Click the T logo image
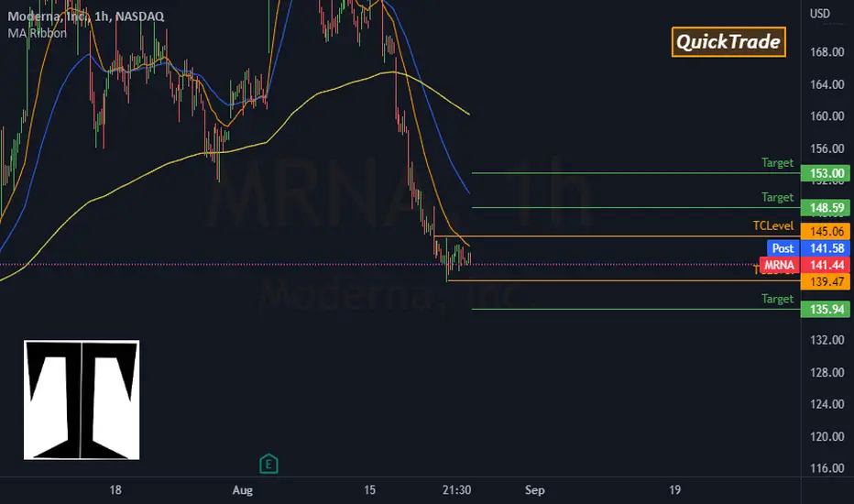Image resolution: width=854 pixels, height=504 pixels. tap(82, 400)
